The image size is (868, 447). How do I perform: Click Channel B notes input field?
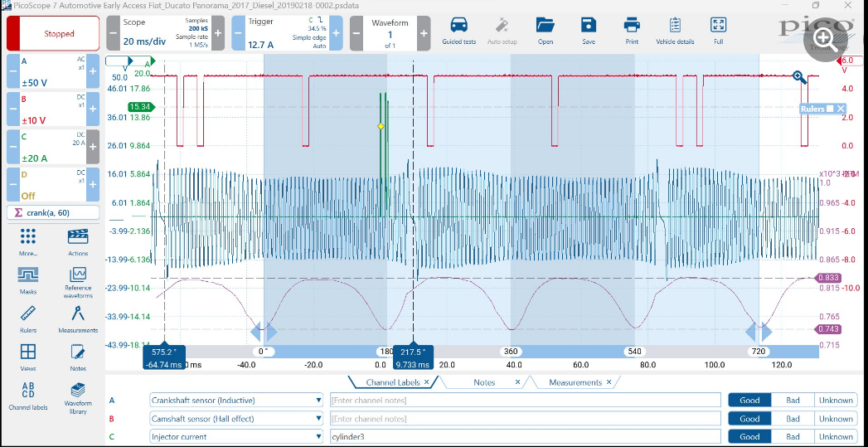(525, 418)
